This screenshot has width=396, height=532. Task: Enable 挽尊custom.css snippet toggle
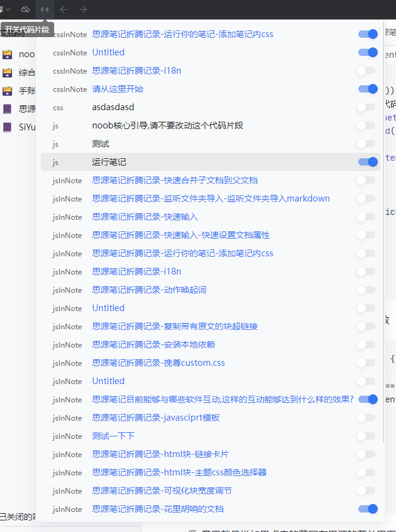click(x=366, y=363)
